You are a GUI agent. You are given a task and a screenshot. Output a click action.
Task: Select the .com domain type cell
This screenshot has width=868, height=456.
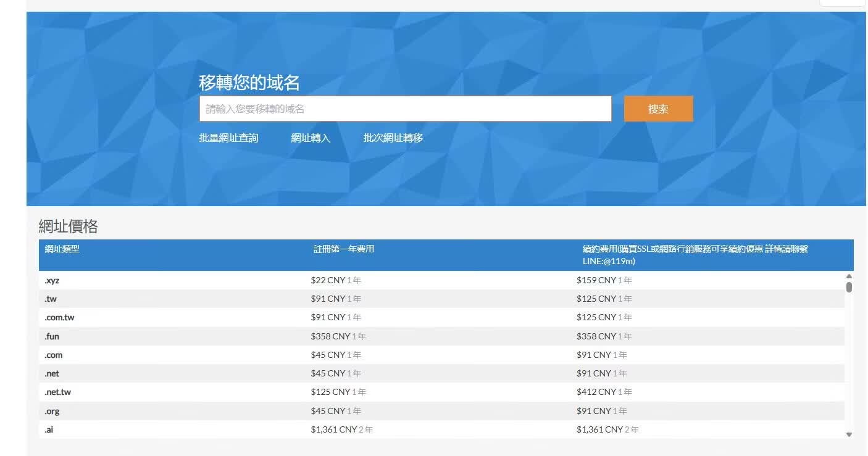pyautogui.click(x=53, y=355)
